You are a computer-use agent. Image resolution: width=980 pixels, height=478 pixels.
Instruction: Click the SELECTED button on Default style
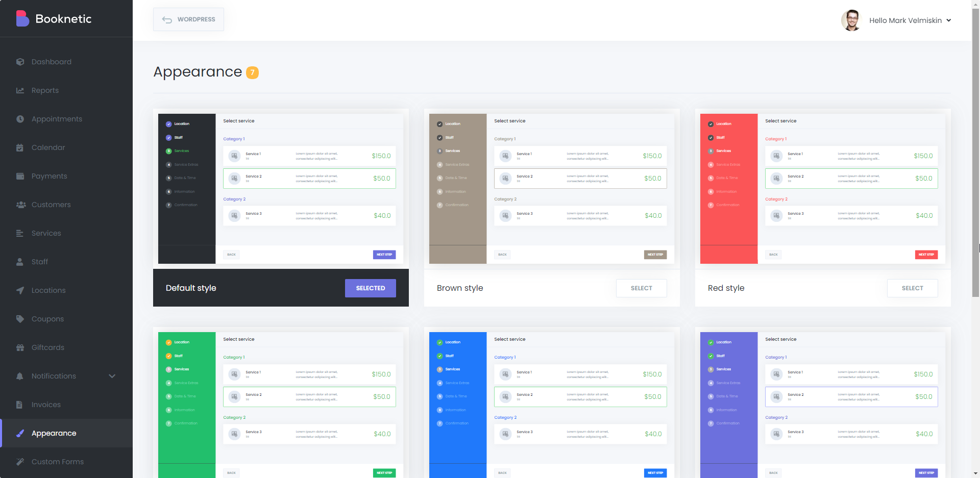pyautogui.click(x=371, y=288)
